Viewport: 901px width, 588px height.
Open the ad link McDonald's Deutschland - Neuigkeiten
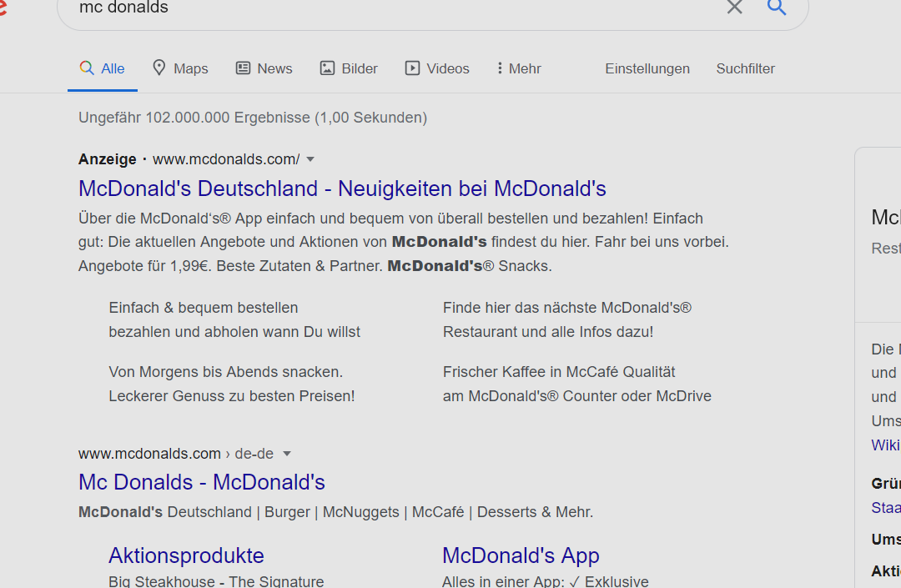click(342, 188)
